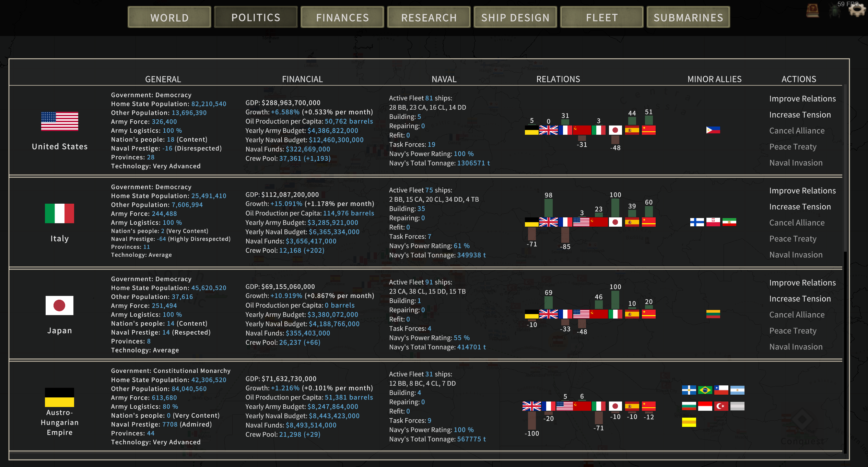Open the Fleet tab
The height and width of the screenshot is (467, 868).
(602, 17)
